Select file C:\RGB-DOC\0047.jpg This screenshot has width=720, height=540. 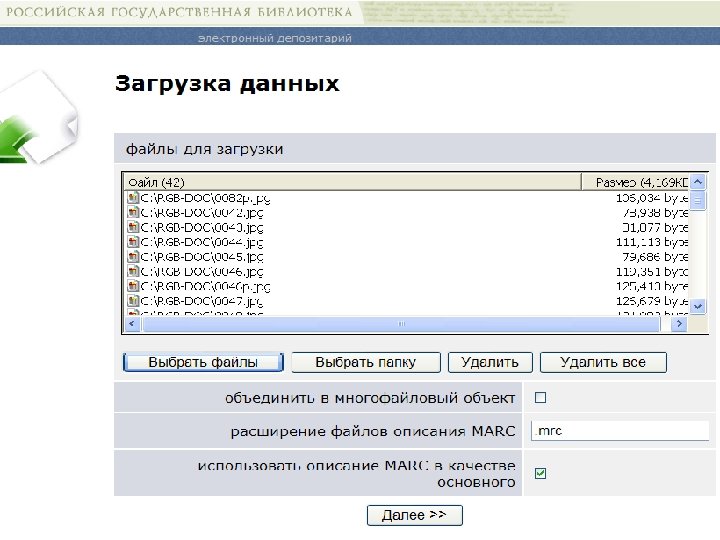click(202, 301)
